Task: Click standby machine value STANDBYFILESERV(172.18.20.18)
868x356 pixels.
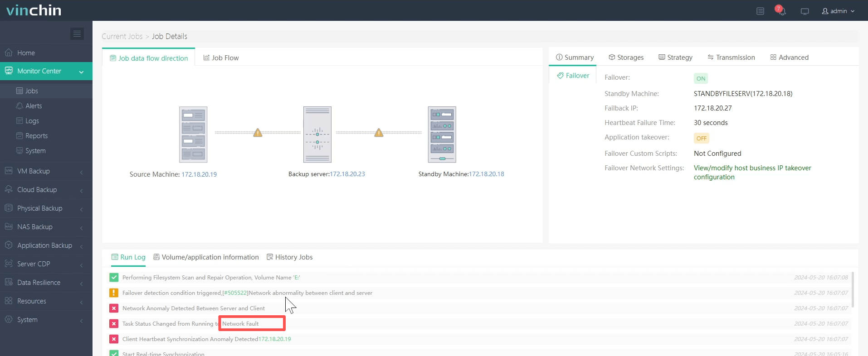Action: (x=743, y=94)
